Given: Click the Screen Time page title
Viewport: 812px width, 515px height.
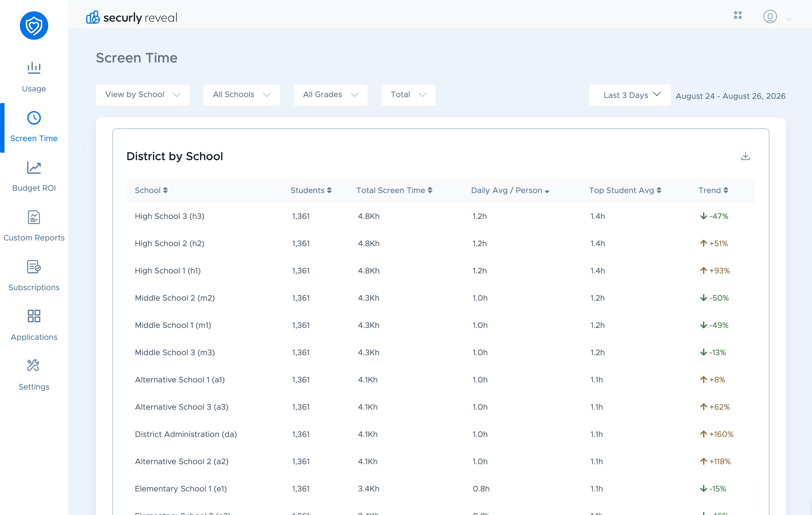Looking at the screenshot, I should (x=136, y=58).
